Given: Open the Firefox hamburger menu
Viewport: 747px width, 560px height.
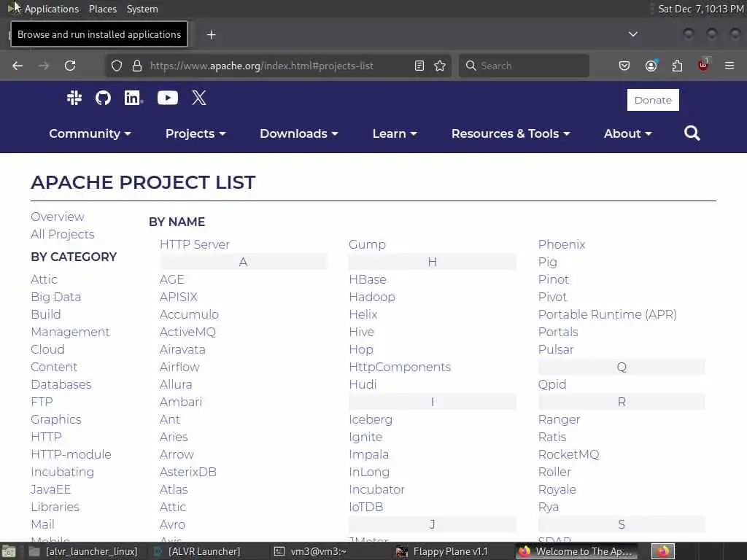Looking at the screenshot, I should [729, 66].
